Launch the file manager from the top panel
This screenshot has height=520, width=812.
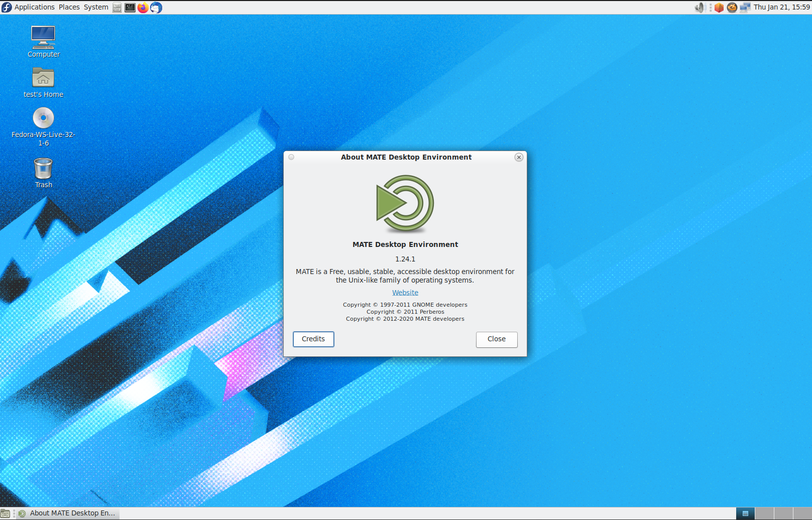[117, 8]
